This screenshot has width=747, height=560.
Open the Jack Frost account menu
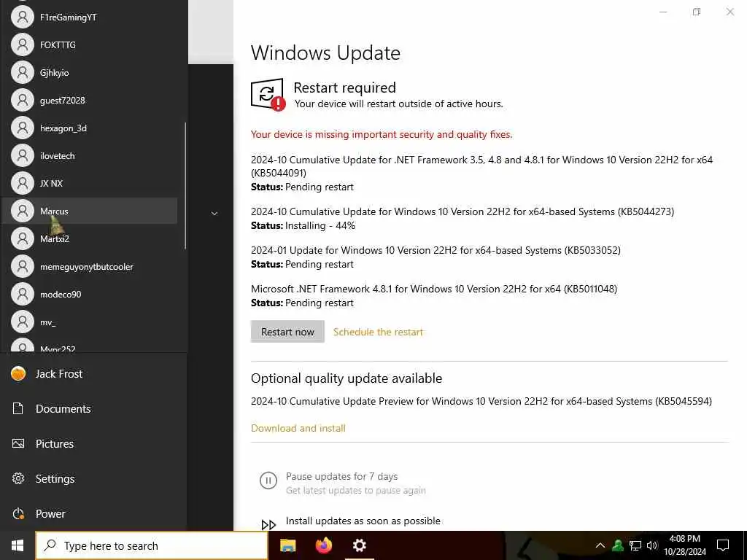tap(93, 374)
